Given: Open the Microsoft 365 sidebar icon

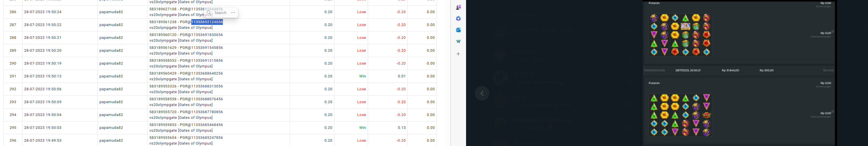Looking at the screenshot, I should click(458, 19).
